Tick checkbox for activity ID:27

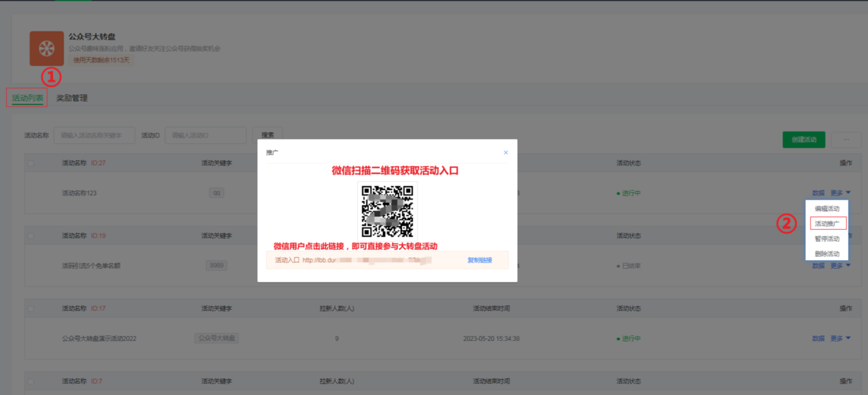31,163
